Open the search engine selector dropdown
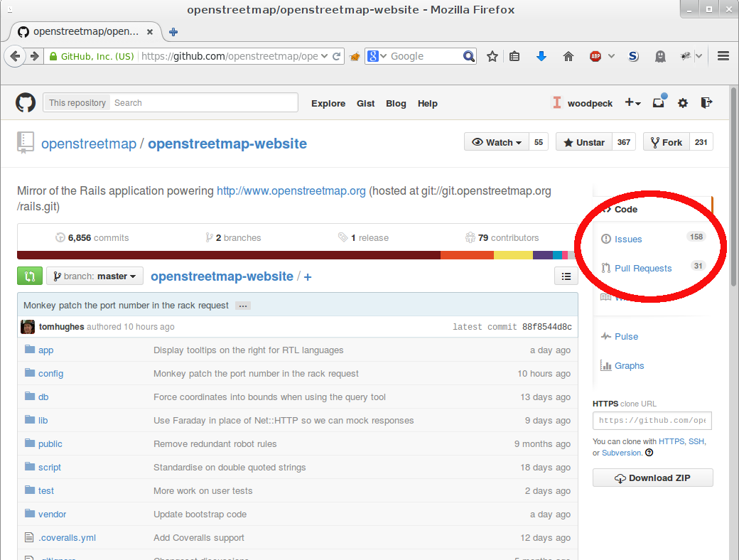 pyautogui.click(x=377, y=57)
